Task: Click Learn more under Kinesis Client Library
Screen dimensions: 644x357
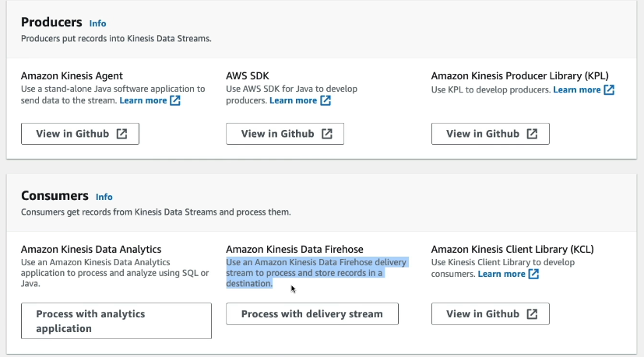Action: (x=501, y=274)
